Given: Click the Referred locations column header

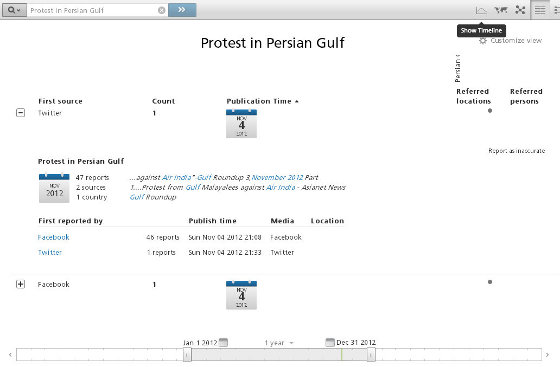Looking at the screenshot, I should [474, 96].
